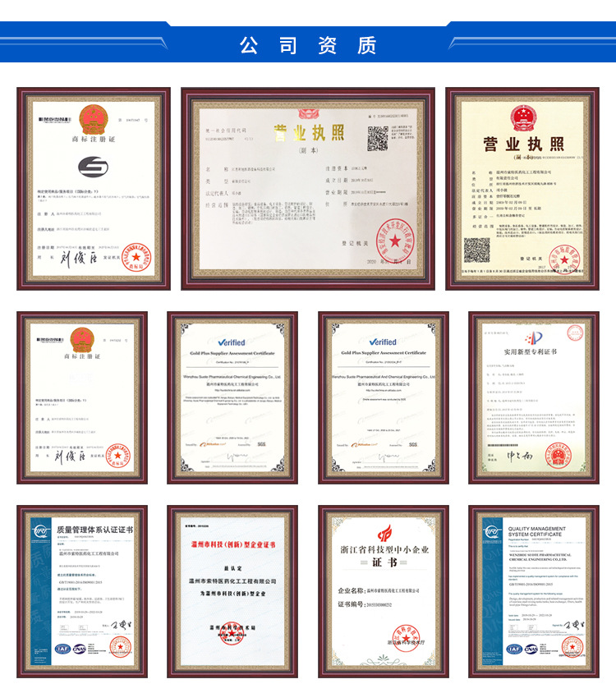This screenshot has width=616, height=693.
Task: Click the red 温州市科技(创新)型企业证书 title
Action: pos(233,544)
